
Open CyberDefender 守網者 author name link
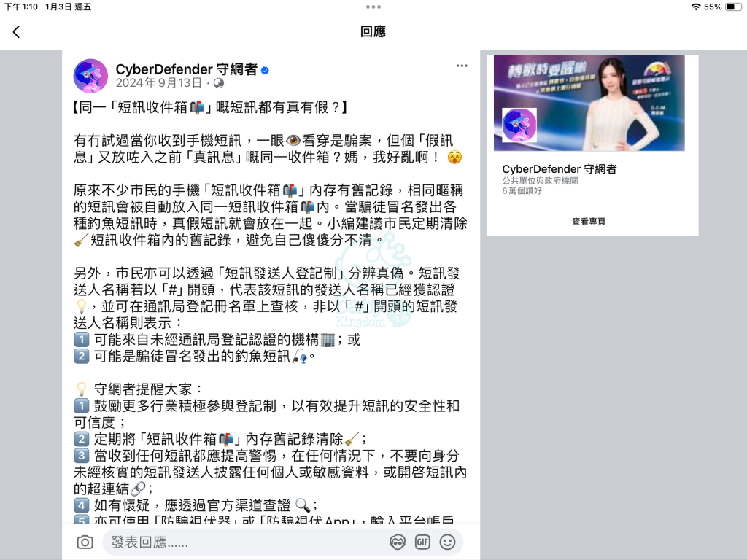point(186,69)
